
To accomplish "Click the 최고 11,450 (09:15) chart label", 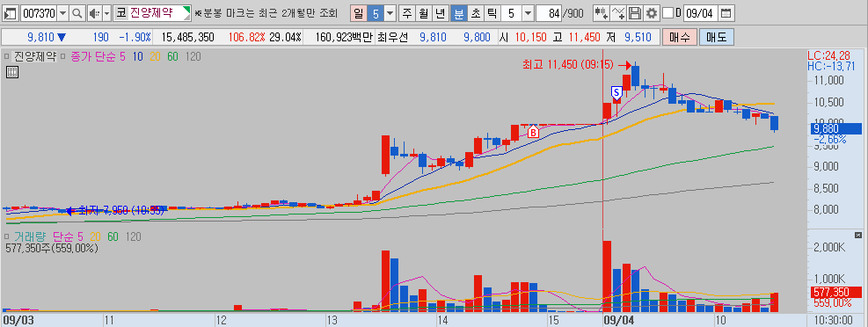I will (x=567, y=65).
